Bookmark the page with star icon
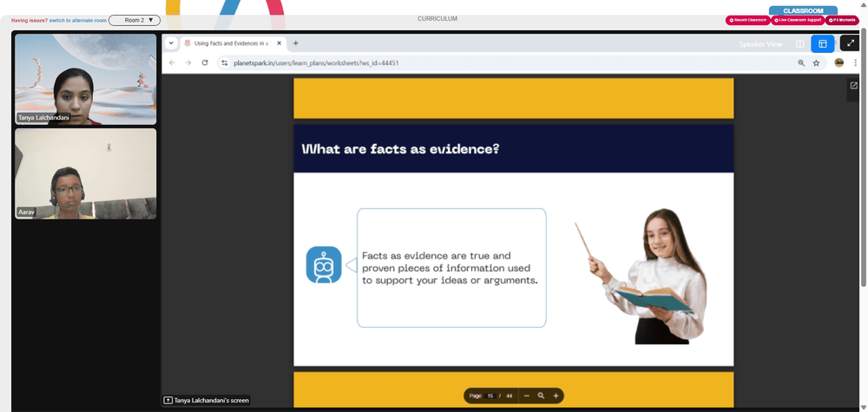The height and width of the screenshot is (412, 868). pos(816,63)
